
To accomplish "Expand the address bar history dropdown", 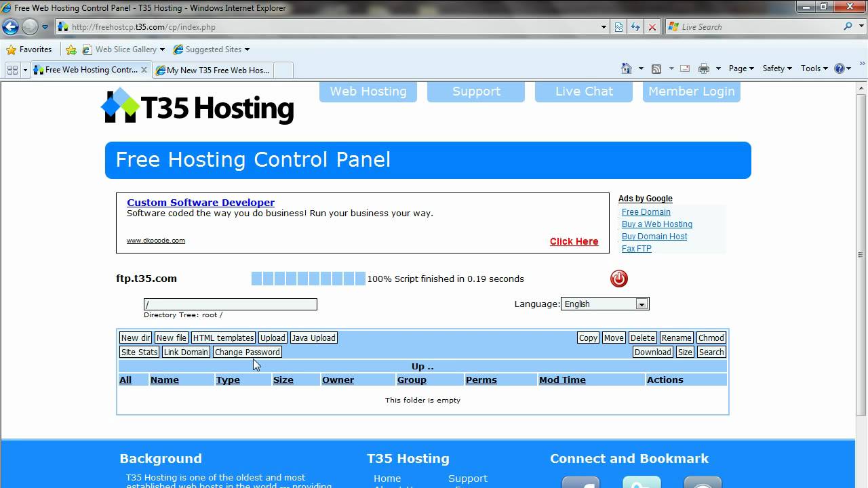I will coord(604,27).
